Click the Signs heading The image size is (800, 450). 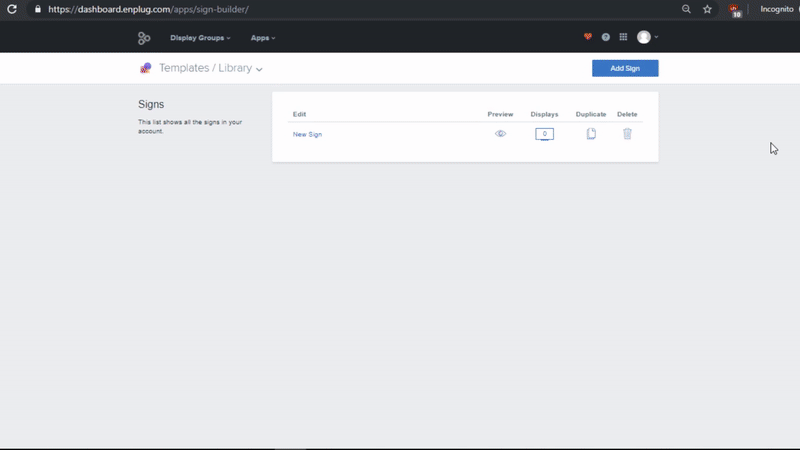[151, 104]
